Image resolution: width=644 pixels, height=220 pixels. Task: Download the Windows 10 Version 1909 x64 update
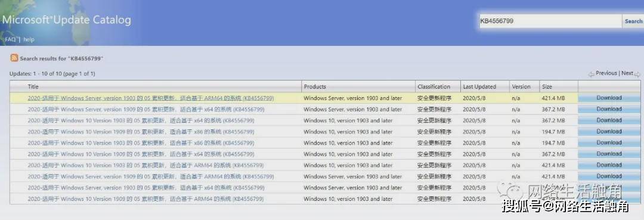pos(609,154)
